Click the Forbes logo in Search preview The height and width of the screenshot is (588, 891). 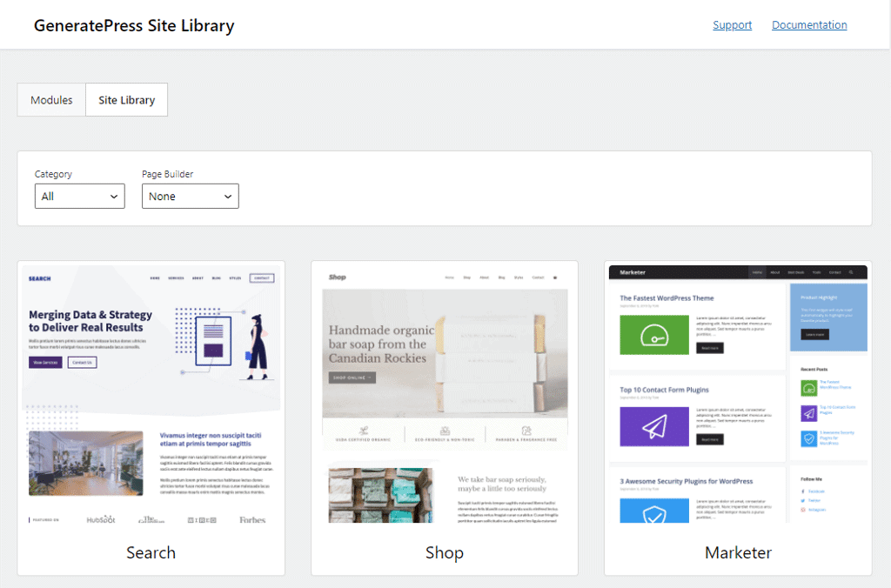[x=252, y=519]
